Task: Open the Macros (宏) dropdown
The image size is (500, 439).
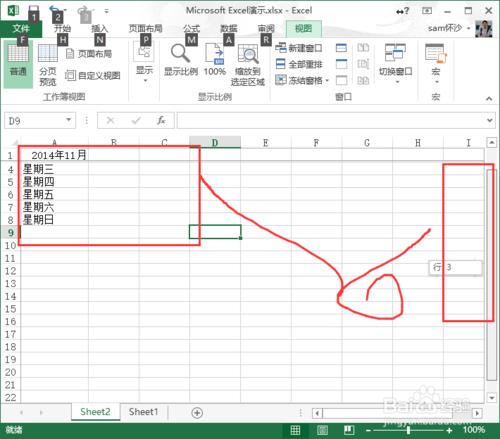Action: (x=436, y=63)
